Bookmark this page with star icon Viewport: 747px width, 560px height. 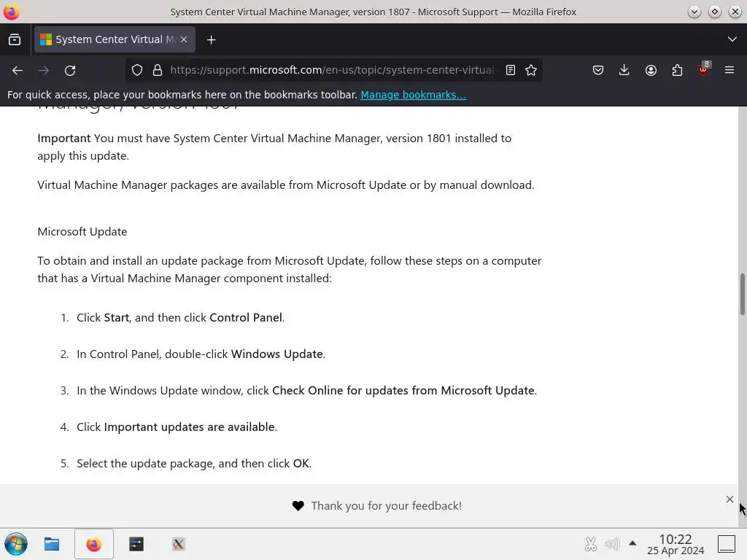click(x=531, y=70)
